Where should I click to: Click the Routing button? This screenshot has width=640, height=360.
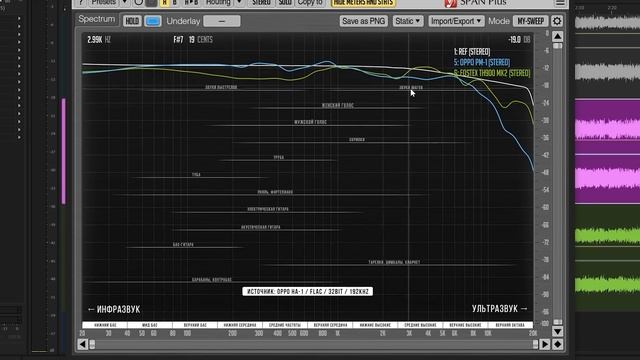[x=218, y=2]
